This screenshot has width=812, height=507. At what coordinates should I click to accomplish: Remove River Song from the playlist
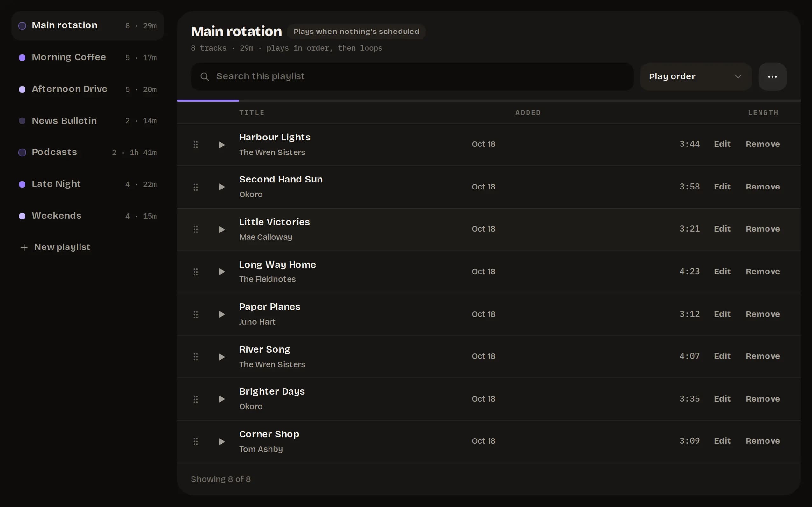[762, 356]
